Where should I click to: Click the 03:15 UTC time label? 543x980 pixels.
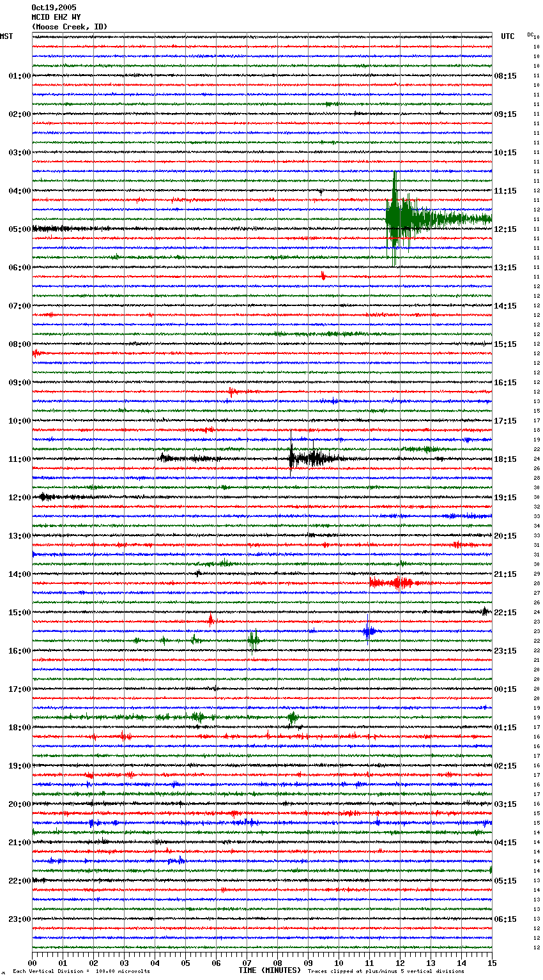click(505, 804)
